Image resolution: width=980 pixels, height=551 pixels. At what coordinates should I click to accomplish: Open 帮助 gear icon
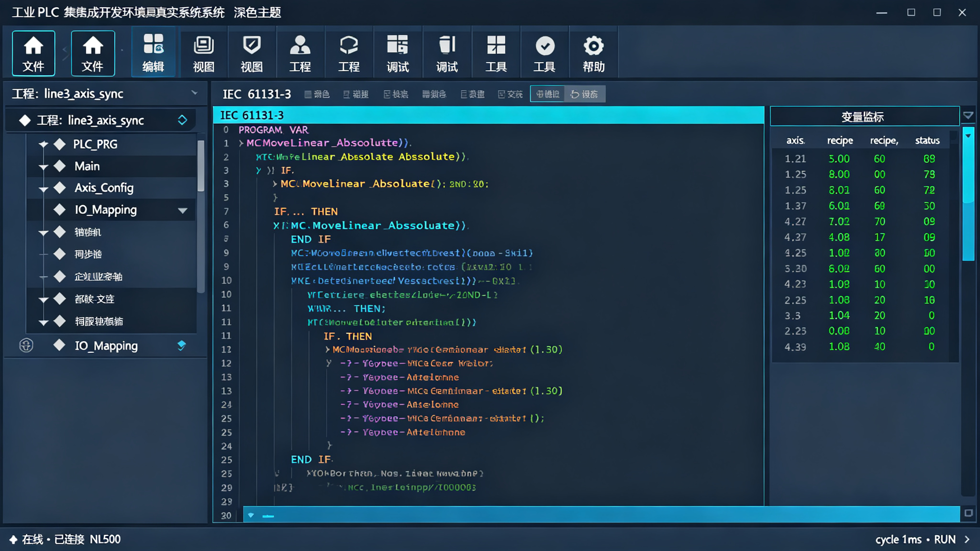[x=593, y=53]
